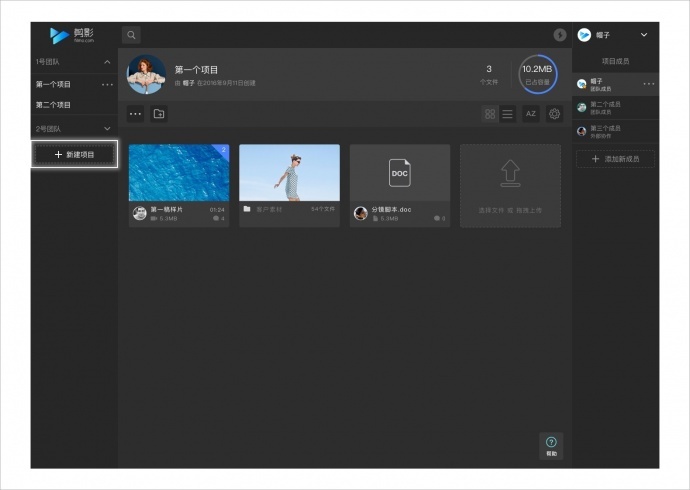Open the 第一稿样片 video thumbnail

[179, 173]
